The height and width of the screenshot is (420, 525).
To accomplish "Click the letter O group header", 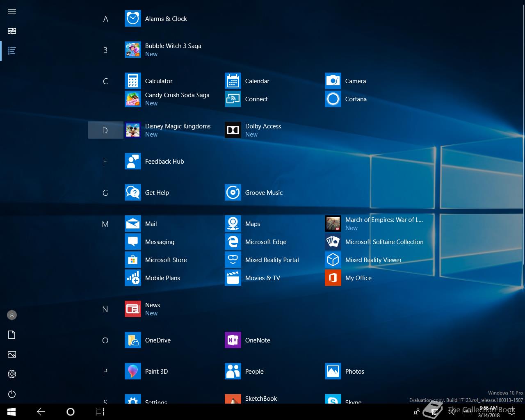I will [x=105, y=340].
